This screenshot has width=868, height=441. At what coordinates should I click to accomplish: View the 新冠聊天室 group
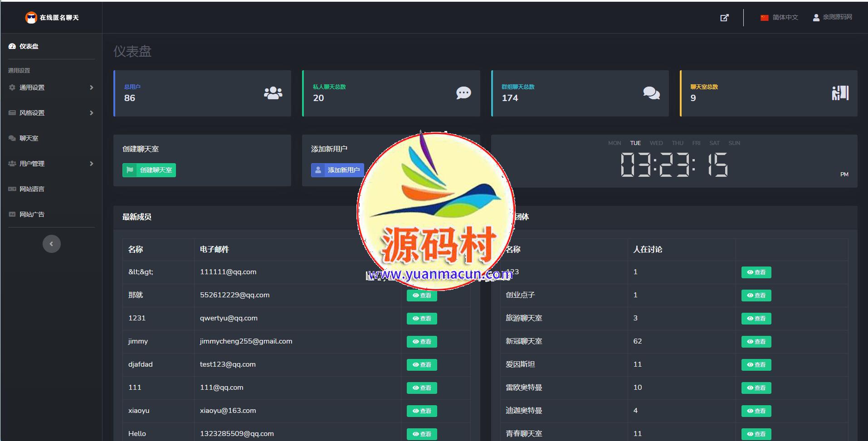756,342
